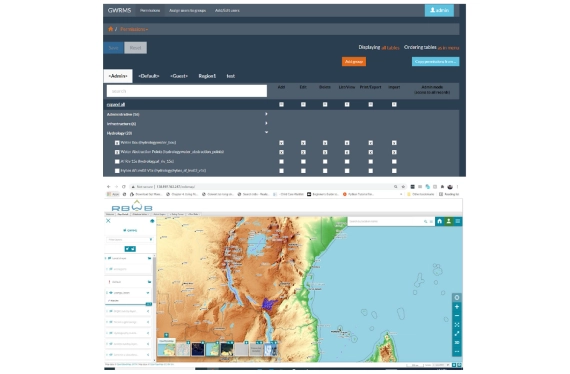This screenshot has height=374, width=570.
Task: Click the expand all link
Action: (116, 104)
